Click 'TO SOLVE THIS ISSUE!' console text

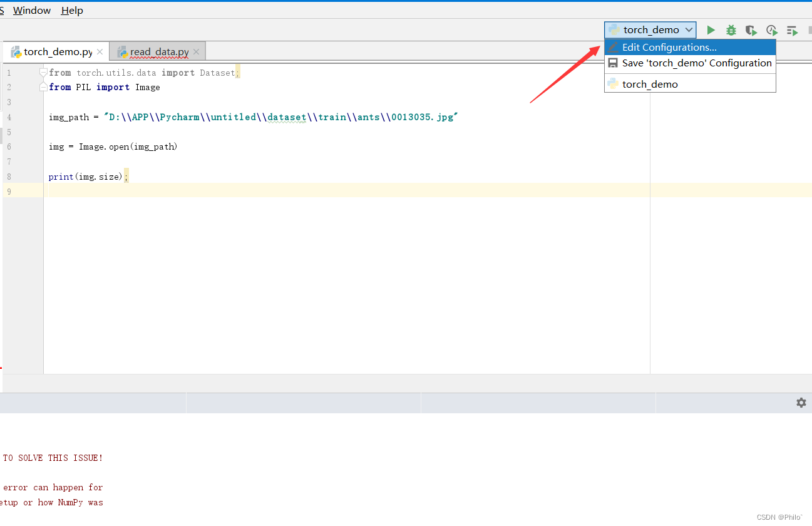pyautogui.click(x=53, y=458)
